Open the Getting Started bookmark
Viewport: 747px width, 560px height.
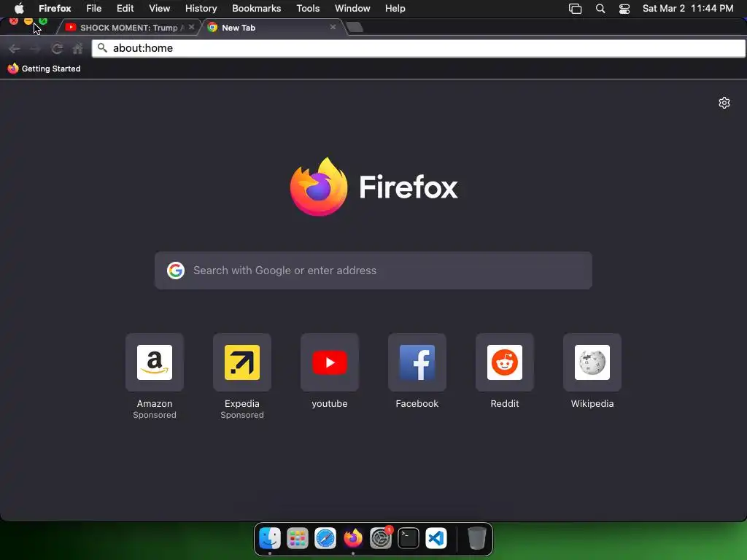click(44, 69)
